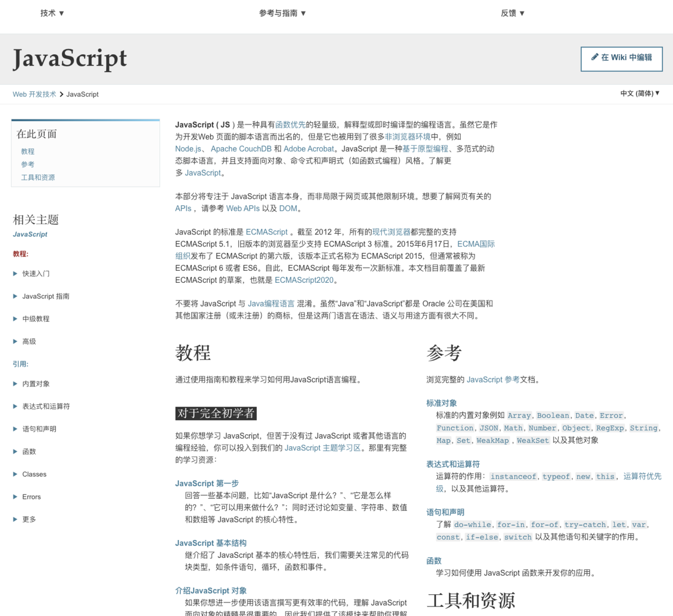Expand 快速入门 in the sidebar
Screen dimensions: 673x616
click(36, 274)
